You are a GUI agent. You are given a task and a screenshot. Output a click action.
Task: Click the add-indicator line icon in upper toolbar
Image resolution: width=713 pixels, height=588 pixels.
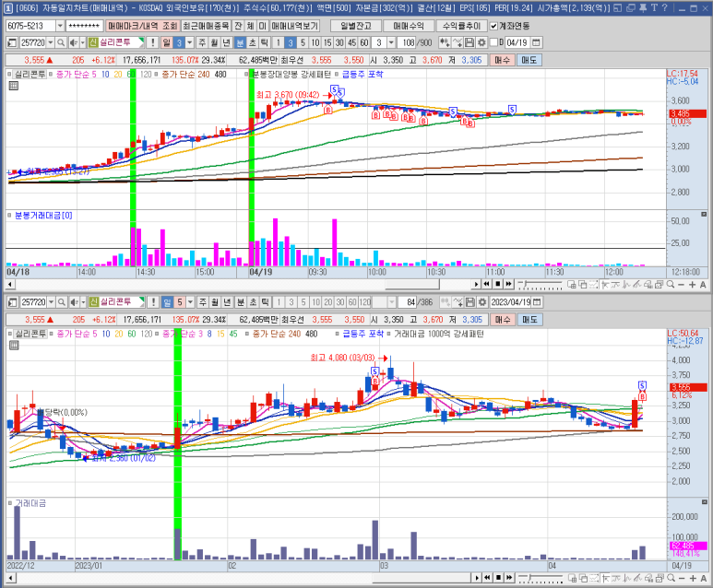pos(458,42)
